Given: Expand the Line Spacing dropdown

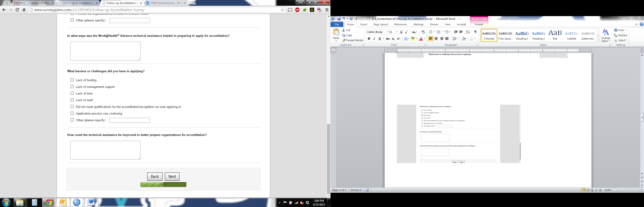Looking at the screenshot, I should coord(455,39).
